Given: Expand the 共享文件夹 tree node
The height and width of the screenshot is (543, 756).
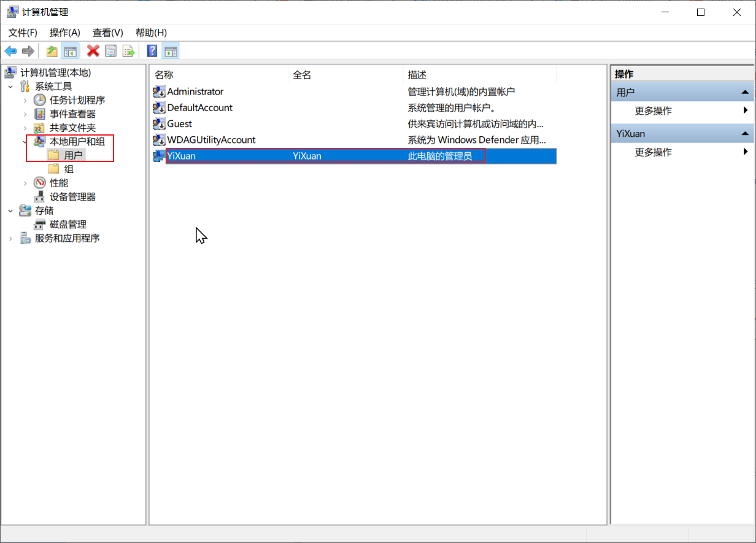Looking at the screenshot, I should click(25, 128).
